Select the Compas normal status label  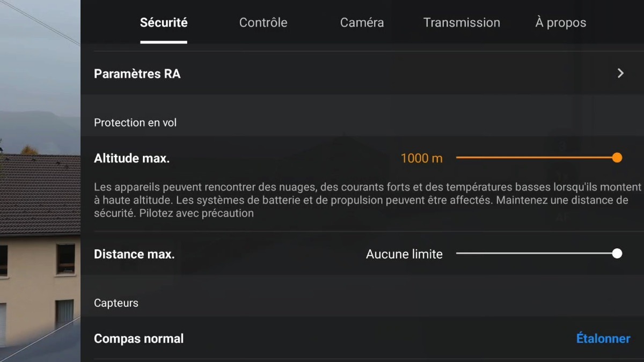click(138, 338)
